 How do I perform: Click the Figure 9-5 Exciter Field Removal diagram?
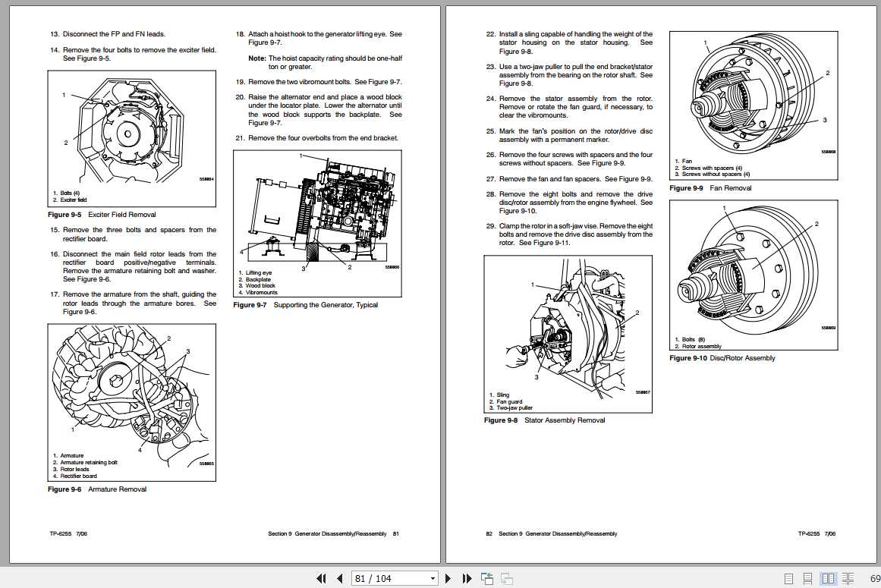point(131,138)
